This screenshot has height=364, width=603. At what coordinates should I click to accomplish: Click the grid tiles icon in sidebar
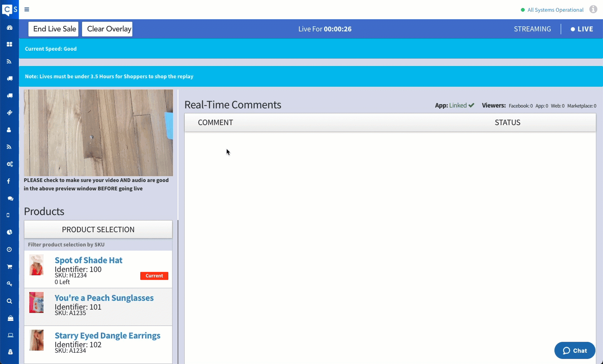tap(9, 44)
